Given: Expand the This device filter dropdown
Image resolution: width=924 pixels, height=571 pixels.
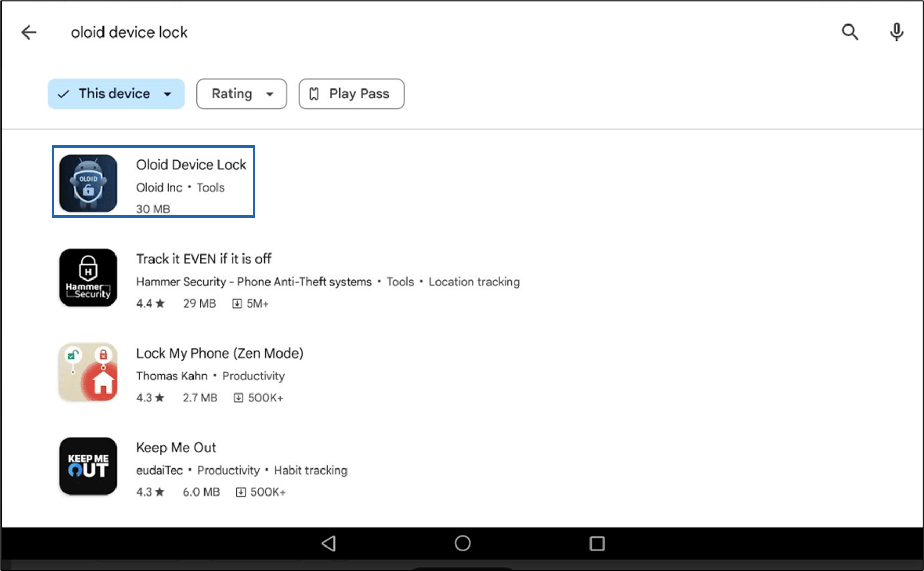Looking at the screenshot, I should pyautogui.click(x=116, y=94).
